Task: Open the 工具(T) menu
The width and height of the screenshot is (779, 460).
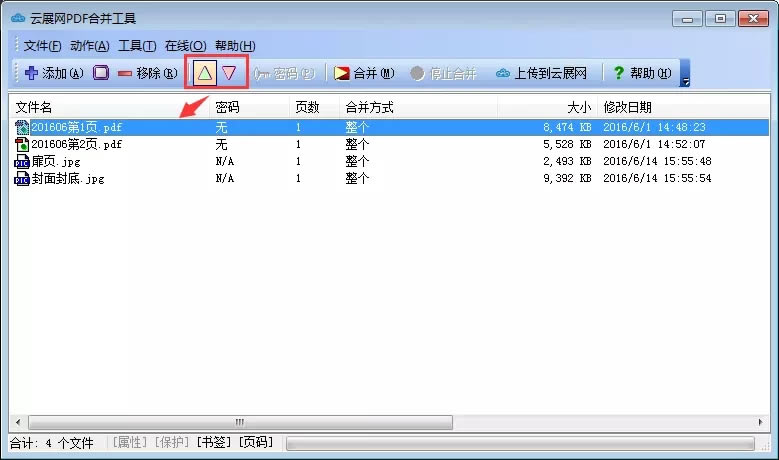Action: (137, 46)
